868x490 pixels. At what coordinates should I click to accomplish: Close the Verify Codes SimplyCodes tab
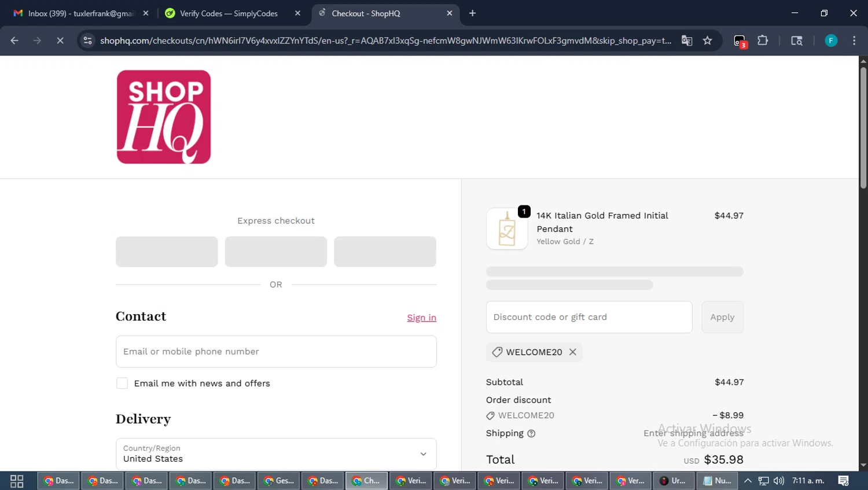point(297,13)
